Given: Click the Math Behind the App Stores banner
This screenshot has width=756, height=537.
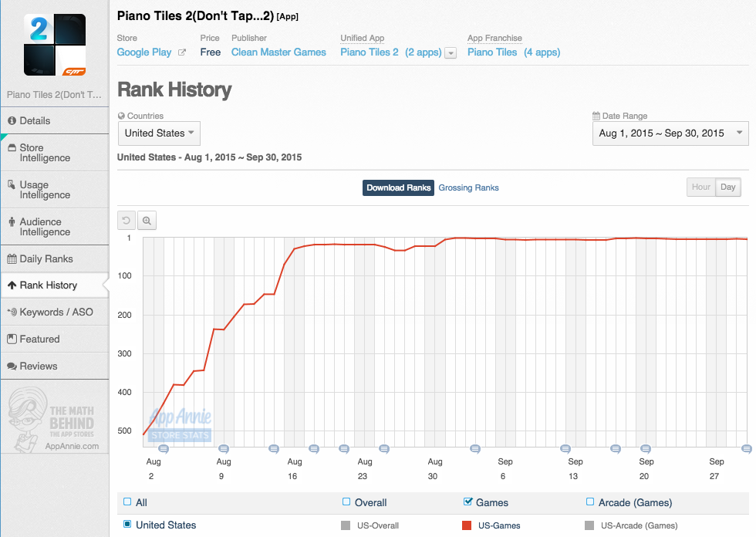Looking at the screenshot, I should (55, 420).
